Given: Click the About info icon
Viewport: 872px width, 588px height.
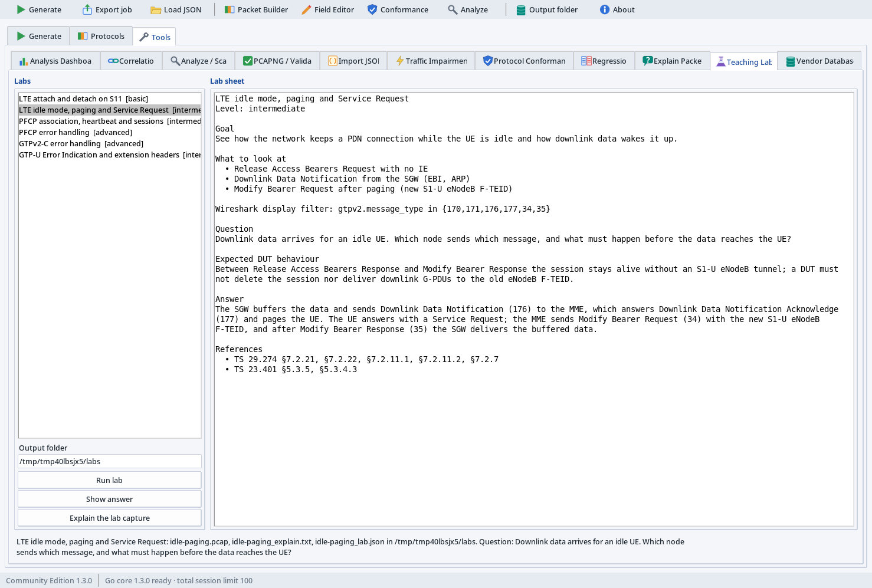Looking at the screenshot, I should click(605, 9).
